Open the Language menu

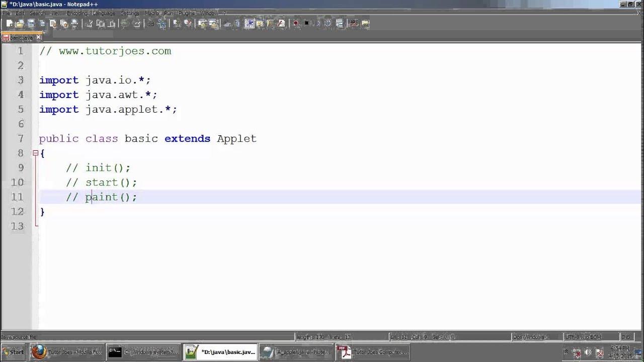coord(104,13)
